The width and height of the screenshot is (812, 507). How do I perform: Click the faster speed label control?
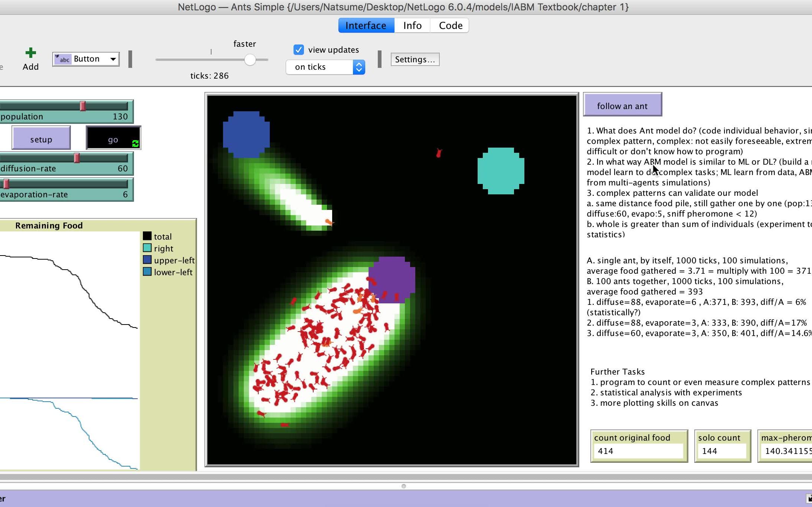pyautogui.click(x=244, y=43)
